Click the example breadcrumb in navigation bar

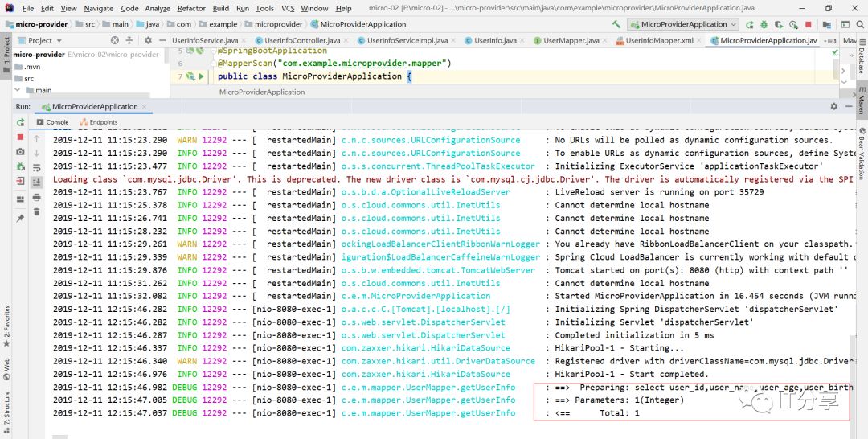[x=219, y=24]
